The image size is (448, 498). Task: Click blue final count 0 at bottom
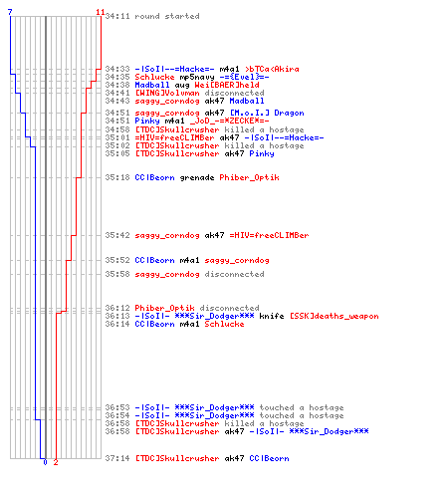(x=45, y=462)
